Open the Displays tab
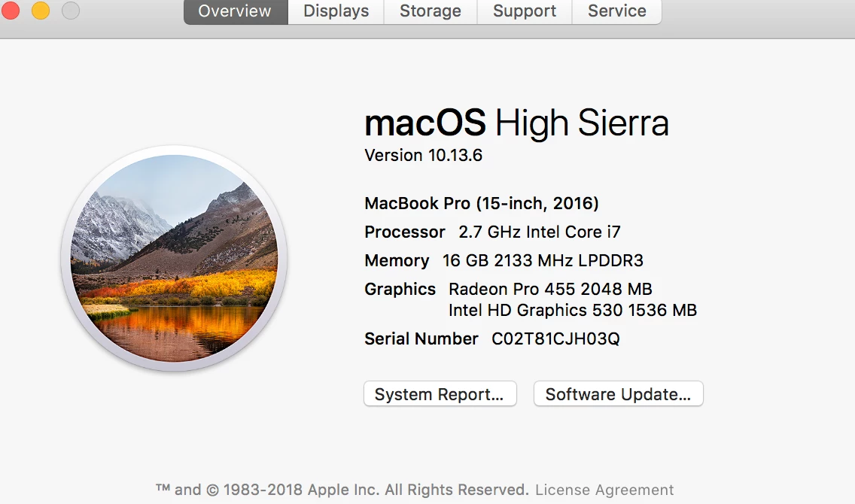The height and width of the screenshot is (504, 855). 336,11
